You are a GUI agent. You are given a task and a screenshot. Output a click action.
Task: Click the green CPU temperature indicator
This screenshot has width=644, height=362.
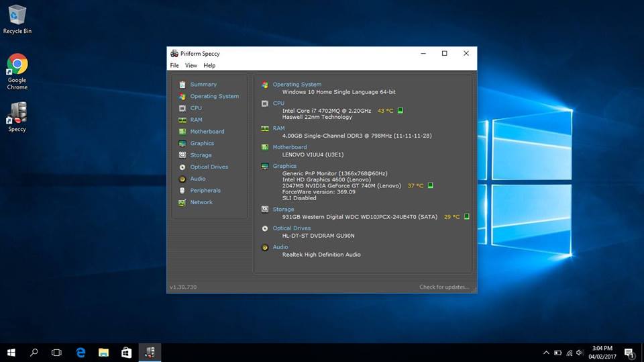pos(400,111)
